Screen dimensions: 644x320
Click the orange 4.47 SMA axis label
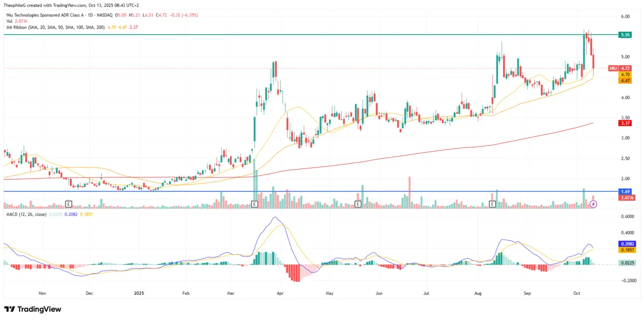point(625,81)
